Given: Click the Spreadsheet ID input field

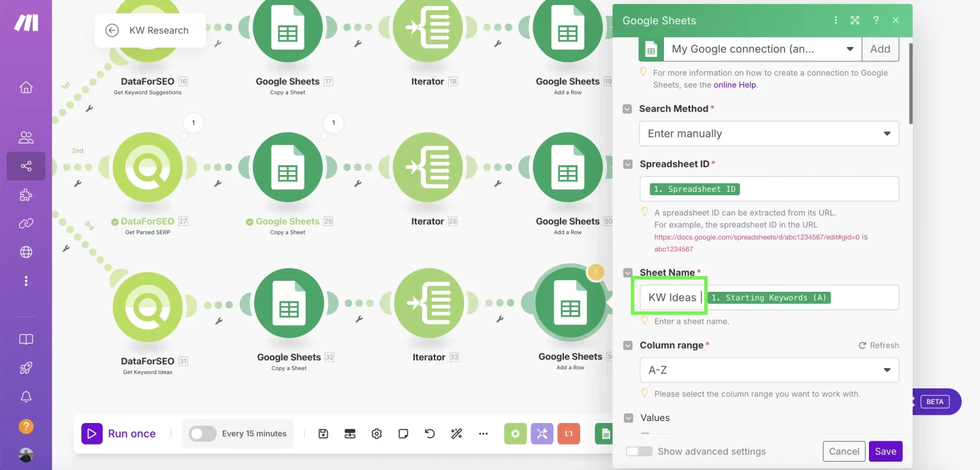Looking at the screenshot, I should (x=769, y=189).
